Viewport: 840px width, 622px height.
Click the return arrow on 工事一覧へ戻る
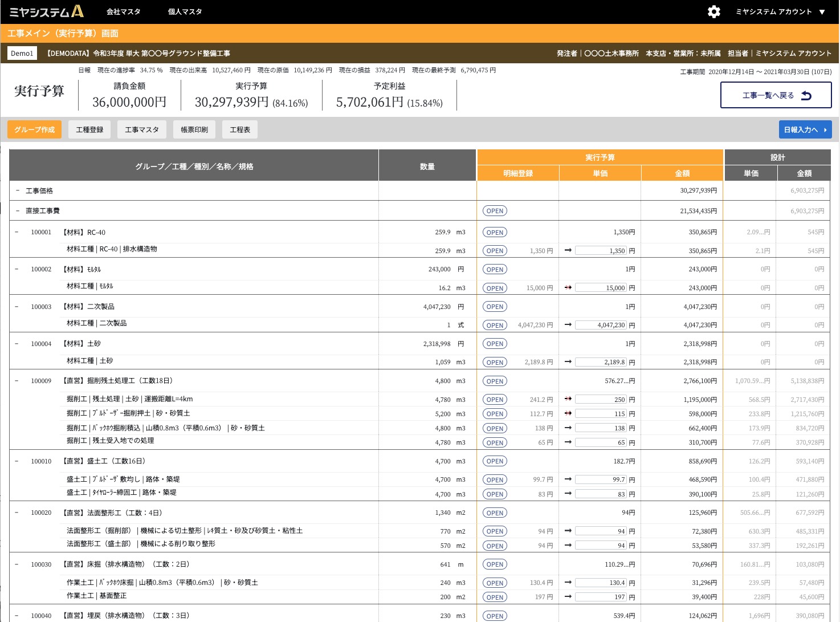pyautogui.click(x=806, y=95)
